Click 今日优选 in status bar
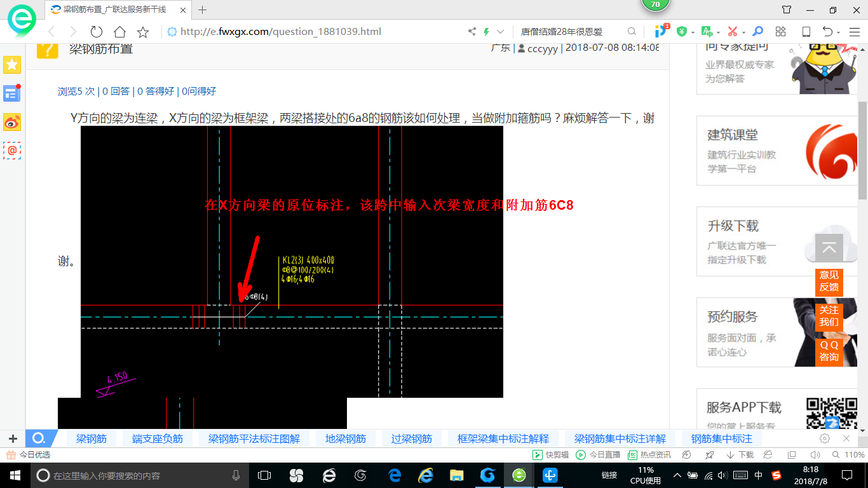This screenshot has height=488, width=868. (29, 455)
